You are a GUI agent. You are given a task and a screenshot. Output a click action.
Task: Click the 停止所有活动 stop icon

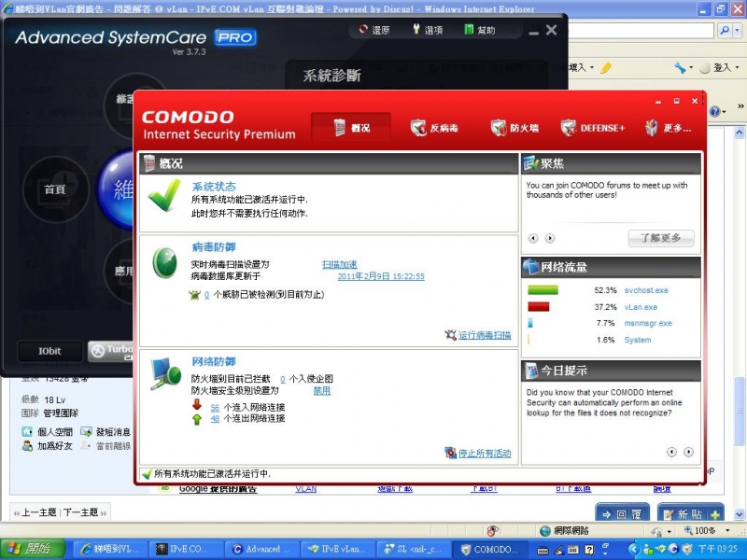(452, 452)
